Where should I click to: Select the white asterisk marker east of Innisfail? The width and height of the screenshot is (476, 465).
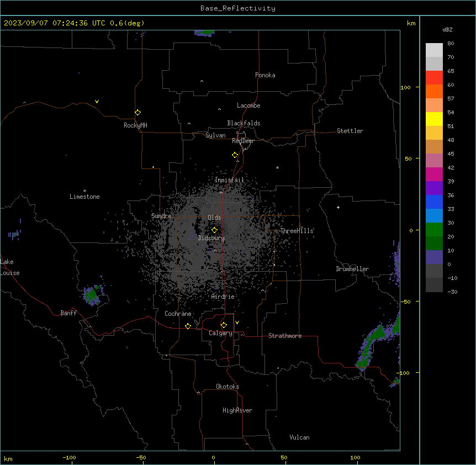pyautogui.click(x=277, y=167)
